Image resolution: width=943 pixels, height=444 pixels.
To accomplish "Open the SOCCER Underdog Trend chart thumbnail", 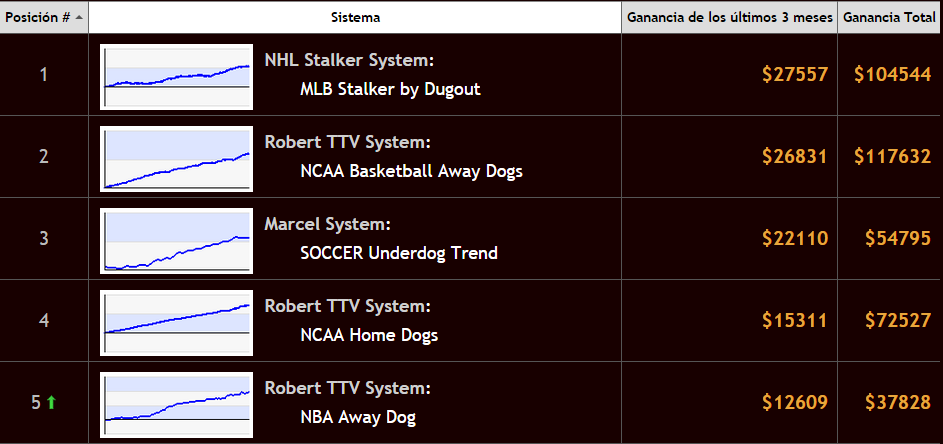I will 176,241.
